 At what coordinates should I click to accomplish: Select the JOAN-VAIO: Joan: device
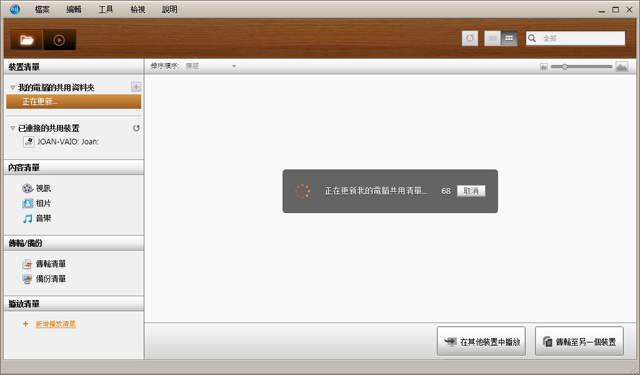click(68, 142)
